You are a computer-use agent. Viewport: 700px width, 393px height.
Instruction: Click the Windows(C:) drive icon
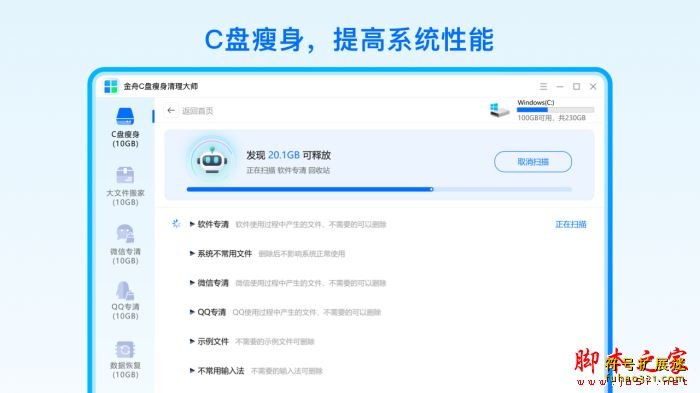coord(500,110)
